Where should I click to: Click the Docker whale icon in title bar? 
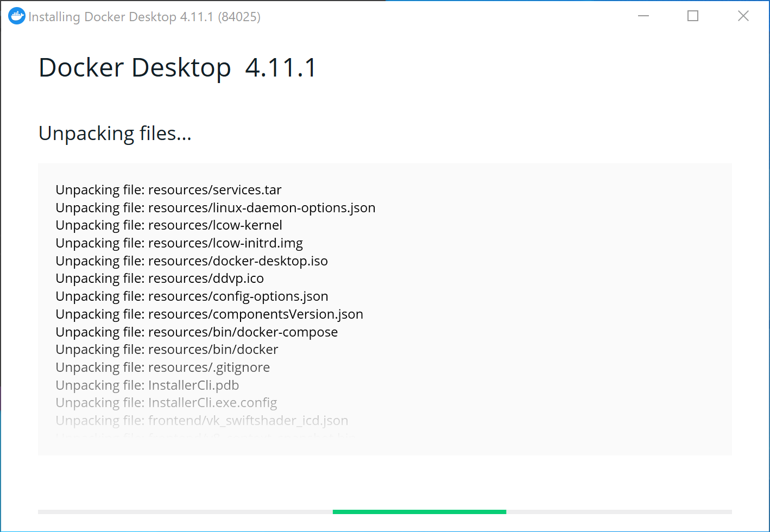(17, 16)
